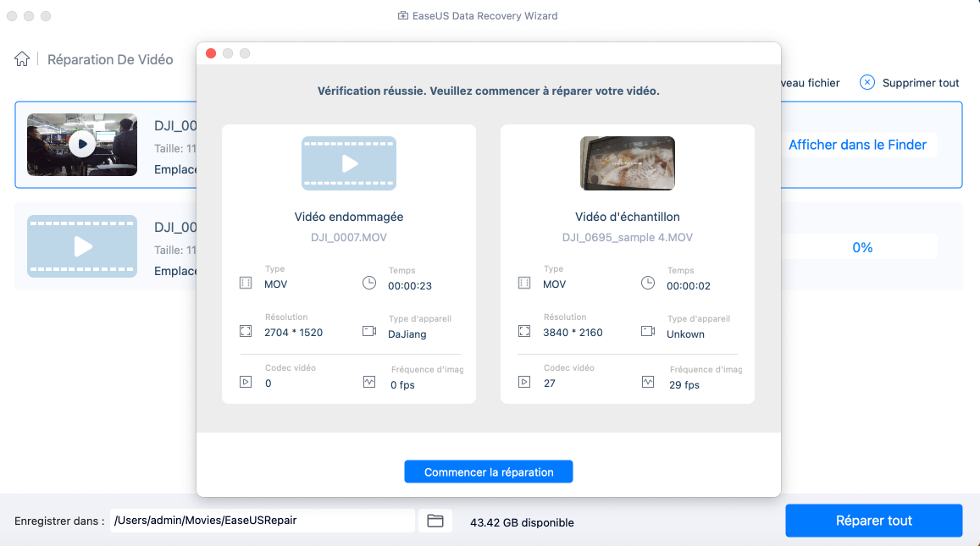Close the verification dialog with red button
980x546 pixels.
click(x=211, y=53)
